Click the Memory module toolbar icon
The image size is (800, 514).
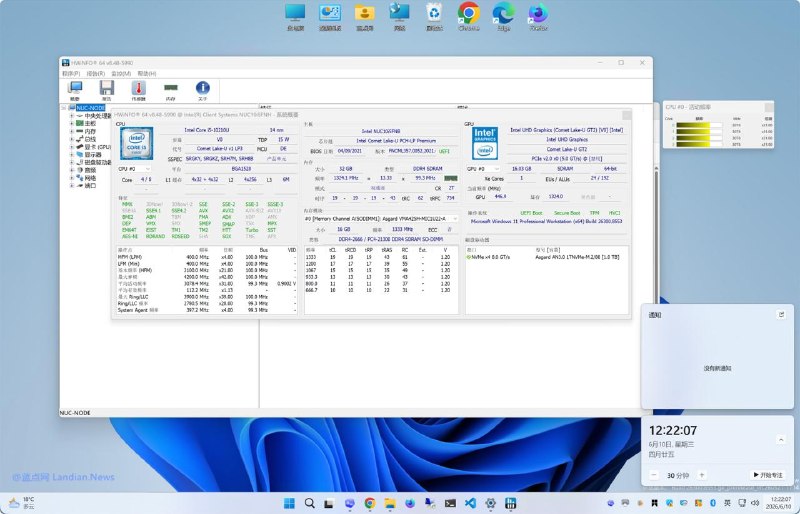click(x=170, y=90)
